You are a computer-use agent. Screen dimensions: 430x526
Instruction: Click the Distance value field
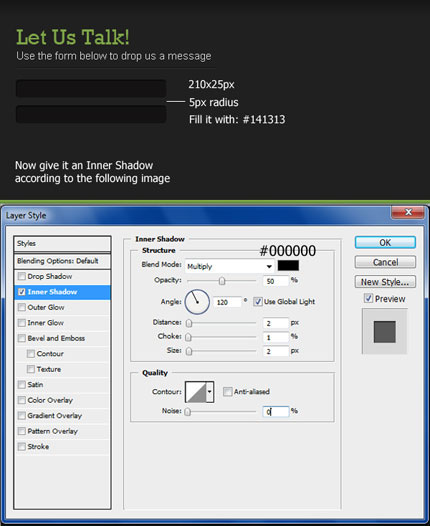276,323
